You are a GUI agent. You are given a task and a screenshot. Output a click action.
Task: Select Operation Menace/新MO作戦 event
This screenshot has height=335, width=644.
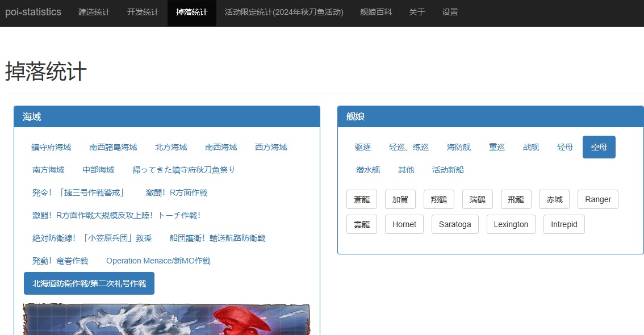click(158, 261)
